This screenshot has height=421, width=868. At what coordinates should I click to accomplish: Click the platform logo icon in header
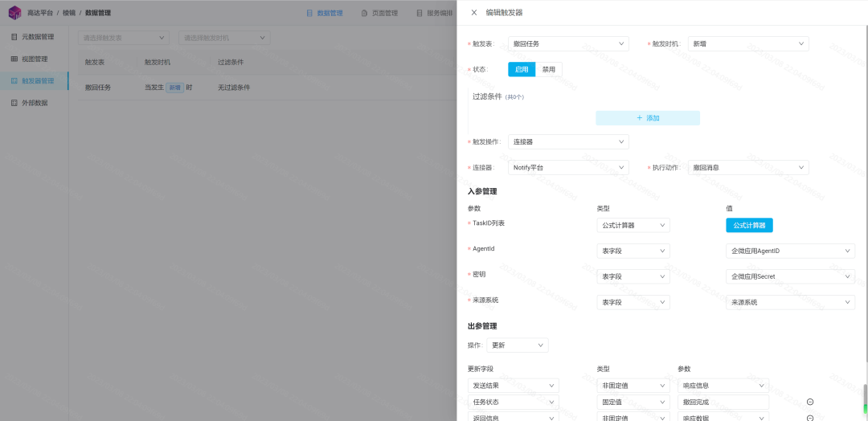click(x=14, y=12)
